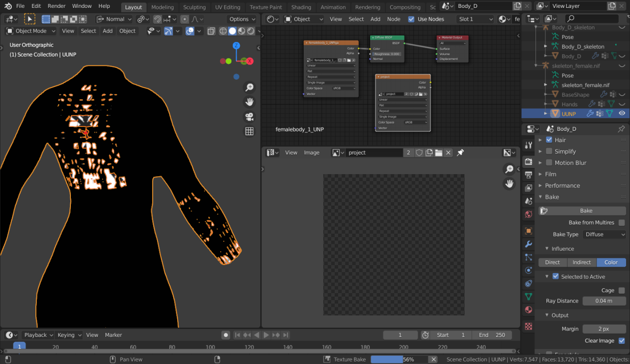Enable the Motion Blur checkbox
This screenshot has width=630, height=364.
(549, 163)
